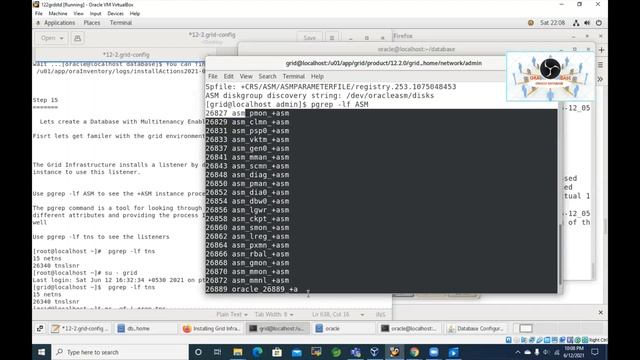Click the Sat 22:08 clock in GNOME panel
The height and width of the screenshot is (360, 640).
click(552, 23)
